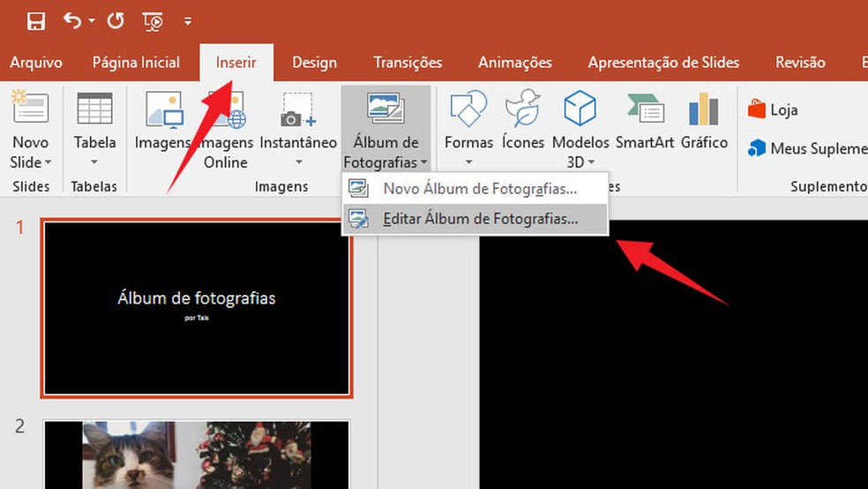
Task: Open the Arquivo tab
Action: click(36, 63)
